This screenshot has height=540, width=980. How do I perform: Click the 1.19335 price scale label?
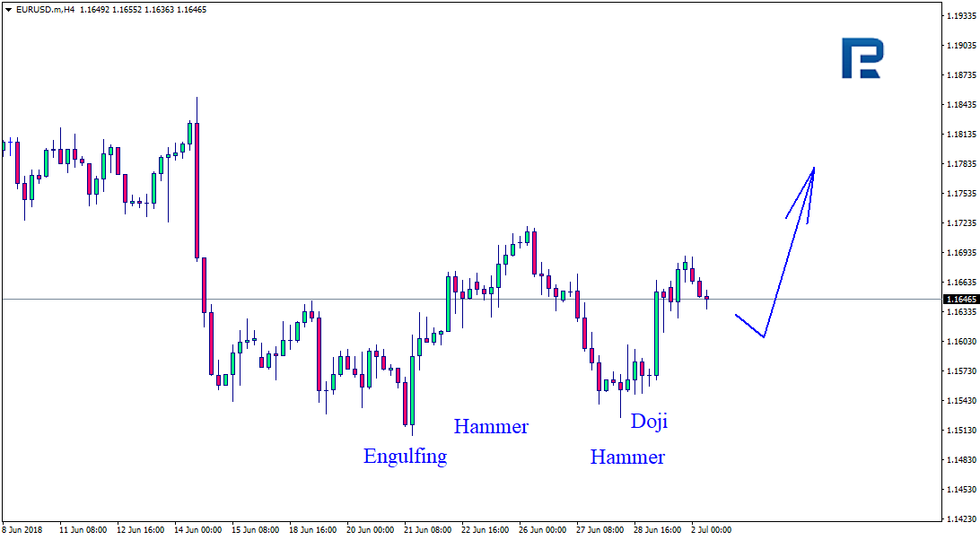tap(961, 15)
